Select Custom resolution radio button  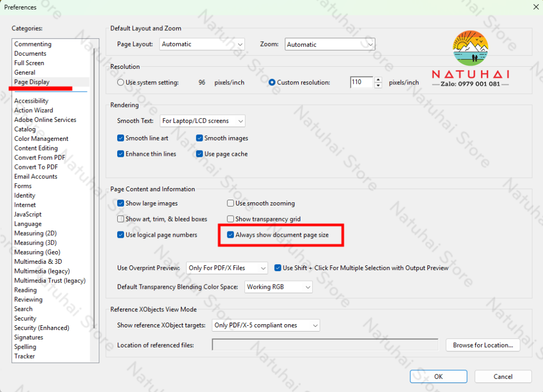(272, 82)
